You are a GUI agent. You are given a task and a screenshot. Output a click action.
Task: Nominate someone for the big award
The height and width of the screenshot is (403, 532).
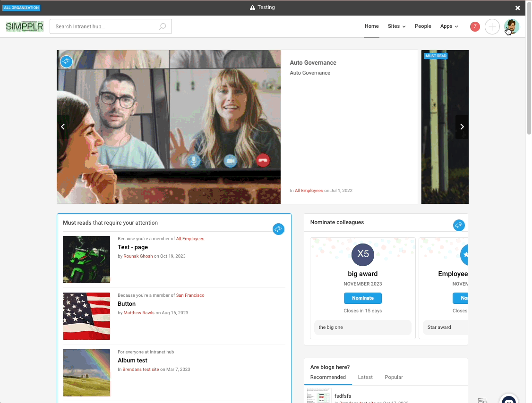362,298
